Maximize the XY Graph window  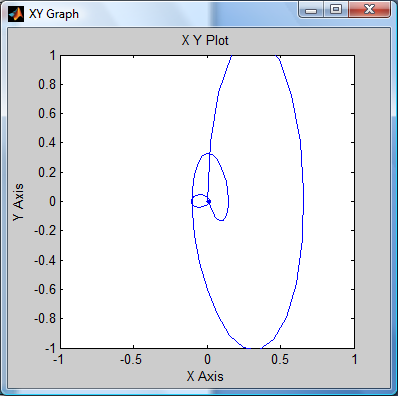click(336, 9)
